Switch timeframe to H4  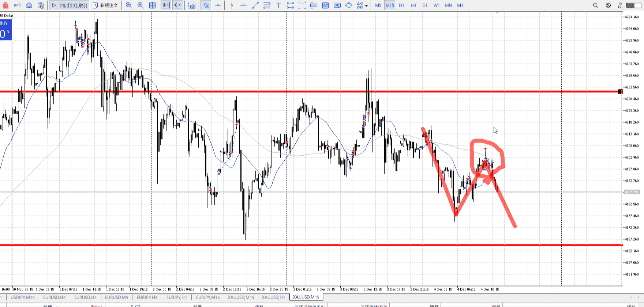point(413,5)
